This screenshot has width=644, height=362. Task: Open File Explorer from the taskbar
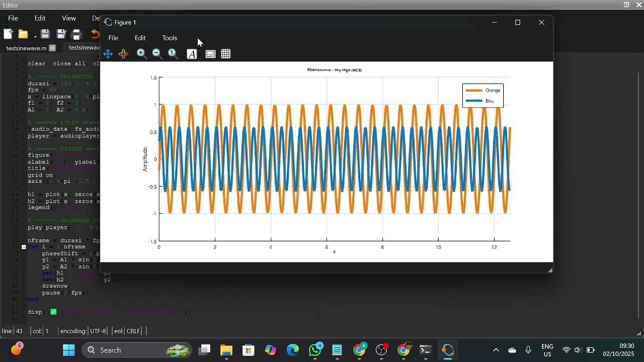(x=226, y=350)
